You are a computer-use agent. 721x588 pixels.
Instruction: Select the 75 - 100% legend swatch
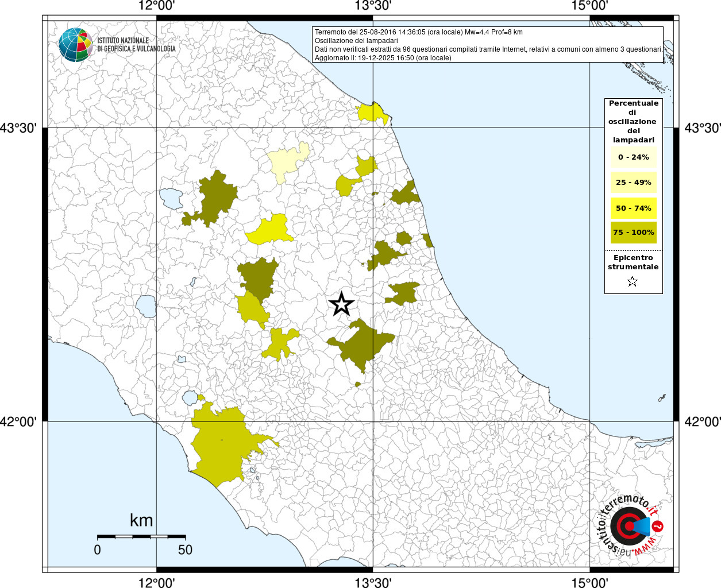pyautogui.click(x=633, y=233)
